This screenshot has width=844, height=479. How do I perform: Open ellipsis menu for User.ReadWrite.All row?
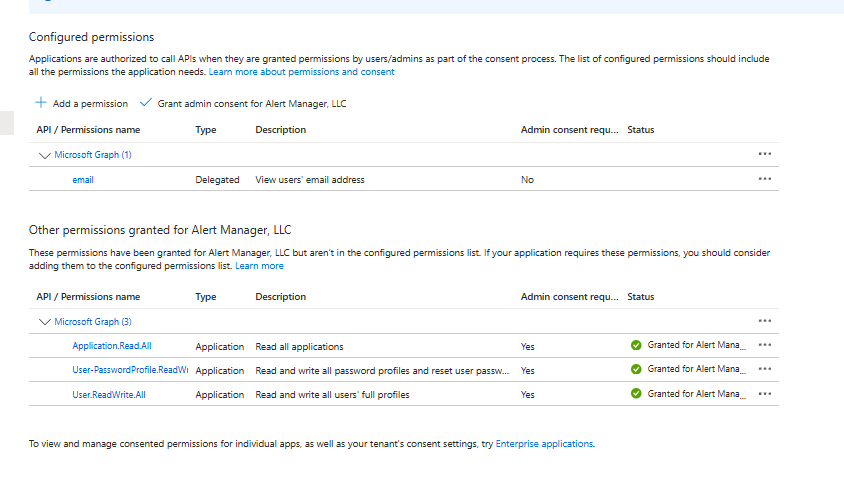pos(765,394)
